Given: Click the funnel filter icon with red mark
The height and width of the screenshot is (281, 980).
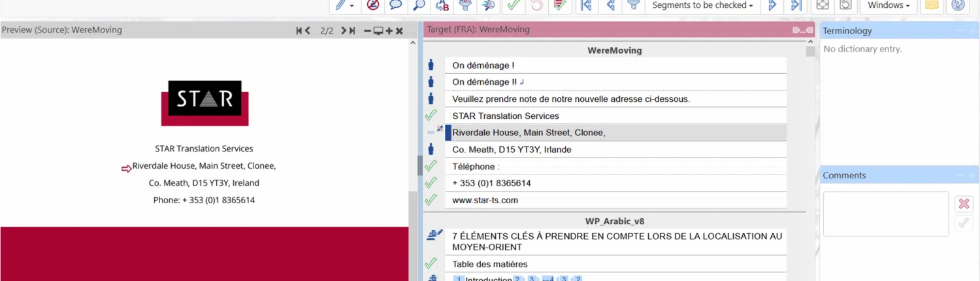Looking at the screenshot, I should pos(465,5).
